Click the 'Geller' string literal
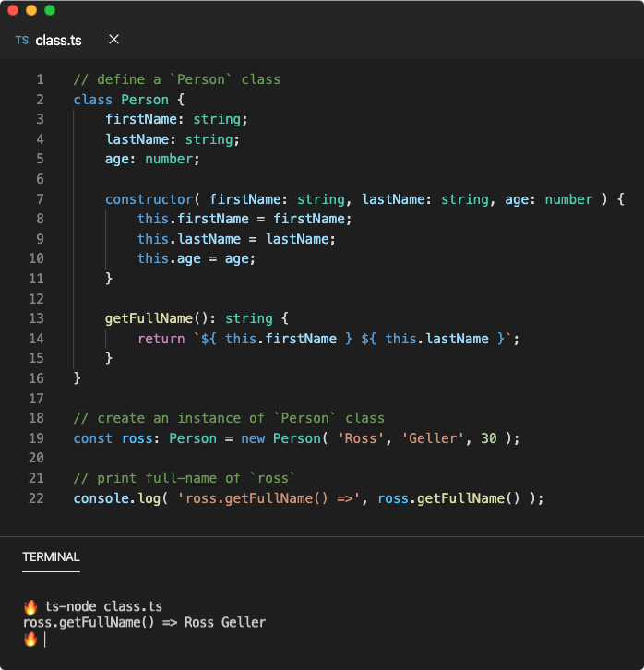The height and width of the screenshot is (670, 644). pyautogui.click(x=433, y=438)
